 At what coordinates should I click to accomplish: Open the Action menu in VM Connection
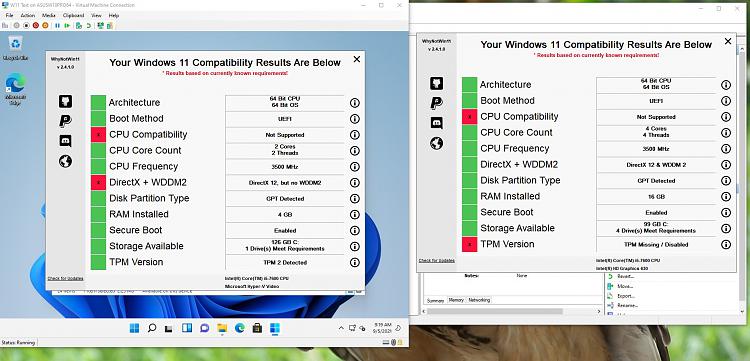coord(28,15)
